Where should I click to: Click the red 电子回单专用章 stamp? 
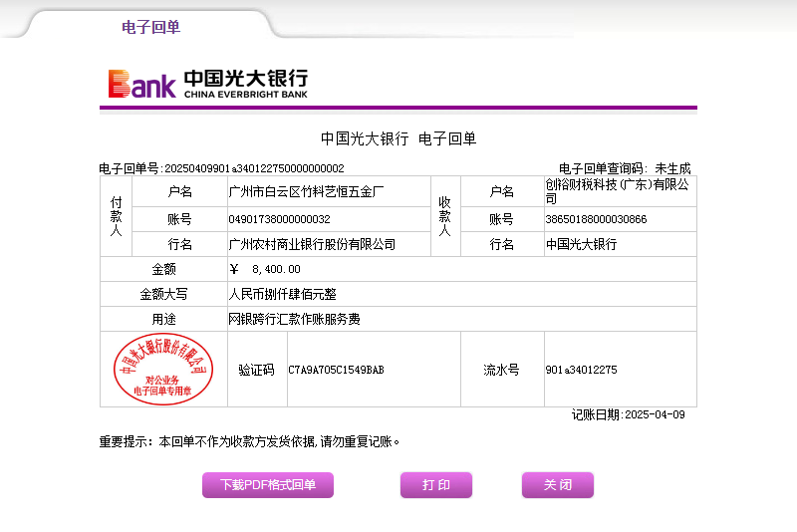pyautogui.click(x=163, y=369)
